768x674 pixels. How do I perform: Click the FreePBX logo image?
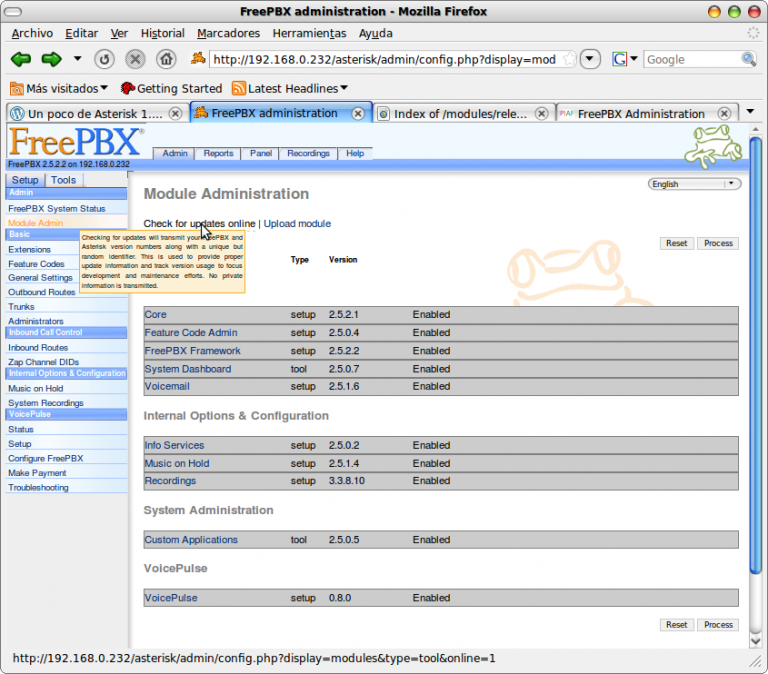75,143
